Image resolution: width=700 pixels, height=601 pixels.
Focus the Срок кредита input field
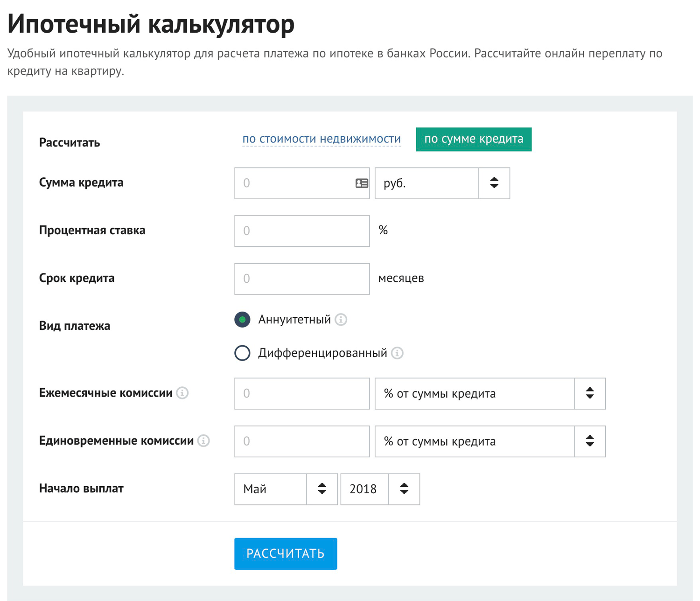tap(302, 279)
